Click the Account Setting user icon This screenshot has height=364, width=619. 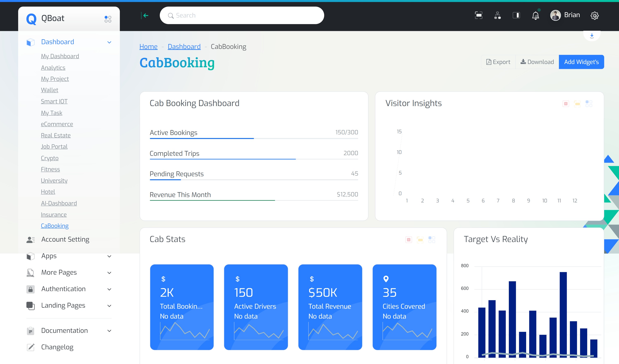click(31, 240)
